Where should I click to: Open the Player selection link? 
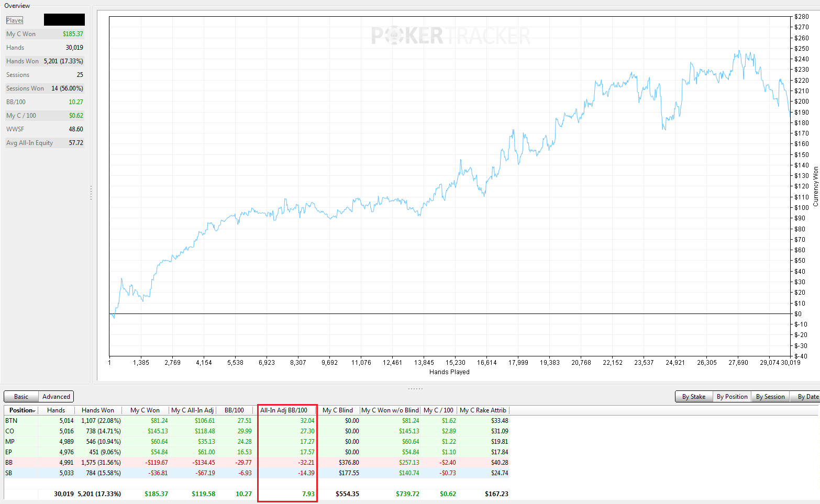[15, 20]
